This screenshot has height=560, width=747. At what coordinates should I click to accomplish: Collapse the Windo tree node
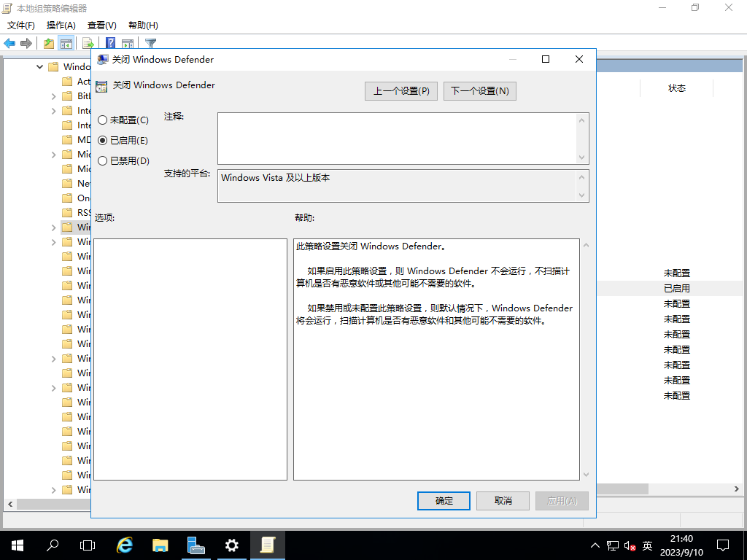(39, 66)
